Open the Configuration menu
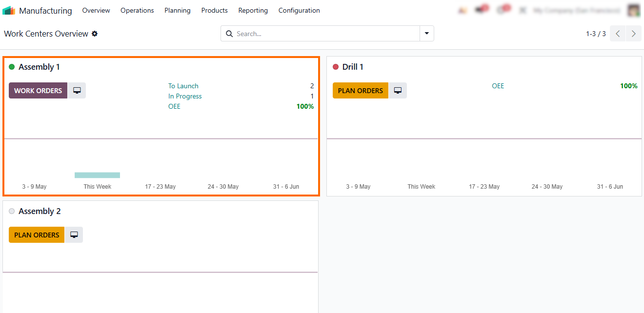The image size is (644, 313). click(x=299, y=10)
